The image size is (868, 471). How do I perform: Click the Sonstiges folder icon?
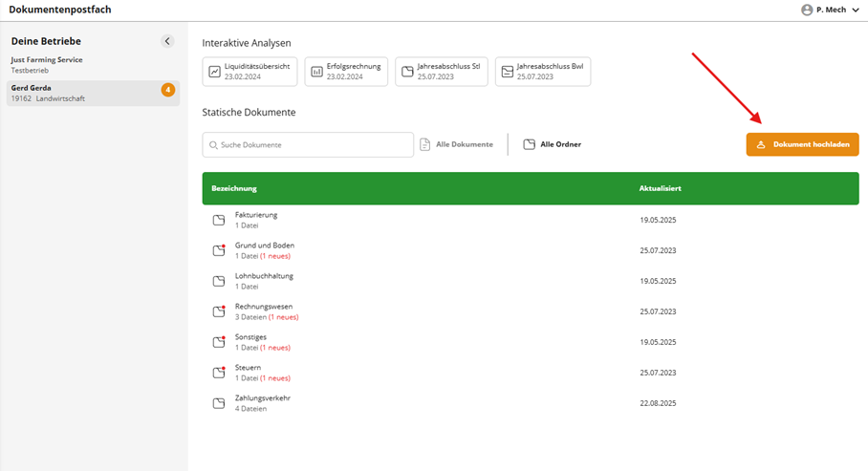pyautogui.click(x=219, y=342)
